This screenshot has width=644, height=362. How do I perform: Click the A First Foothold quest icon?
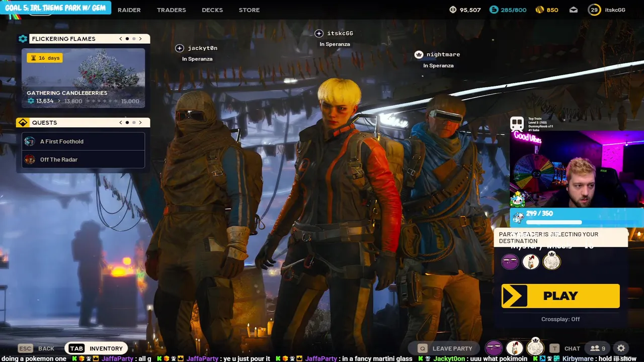click(x=30, y=141)
